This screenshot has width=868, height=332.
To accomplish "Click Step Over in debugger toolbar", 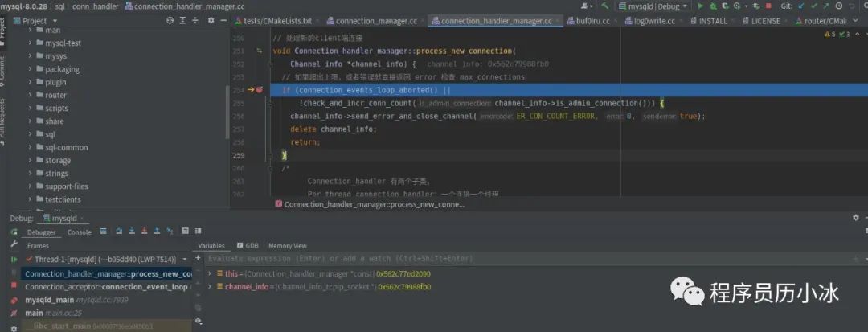I will click(119, 232).
